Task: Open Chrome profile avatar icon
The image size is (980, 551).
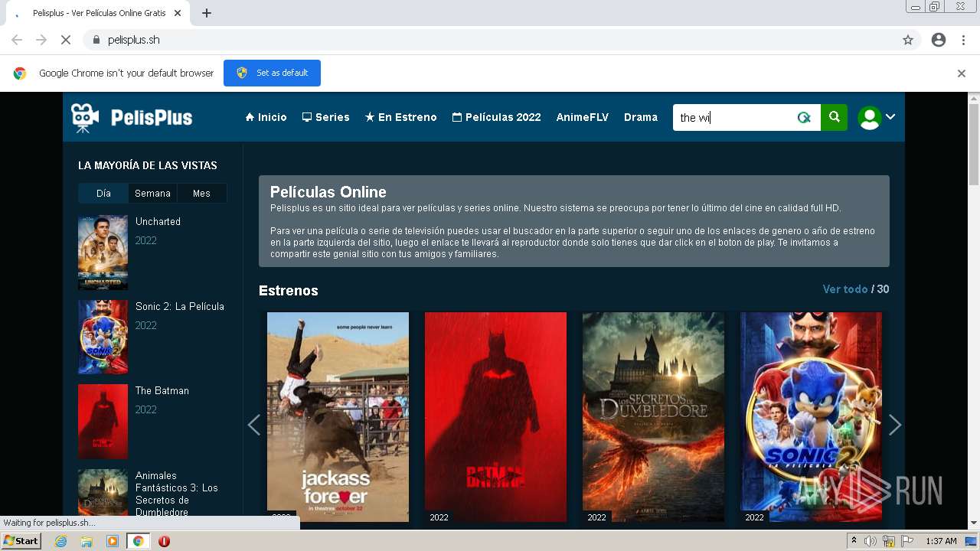Action: (x=939, y=40)
